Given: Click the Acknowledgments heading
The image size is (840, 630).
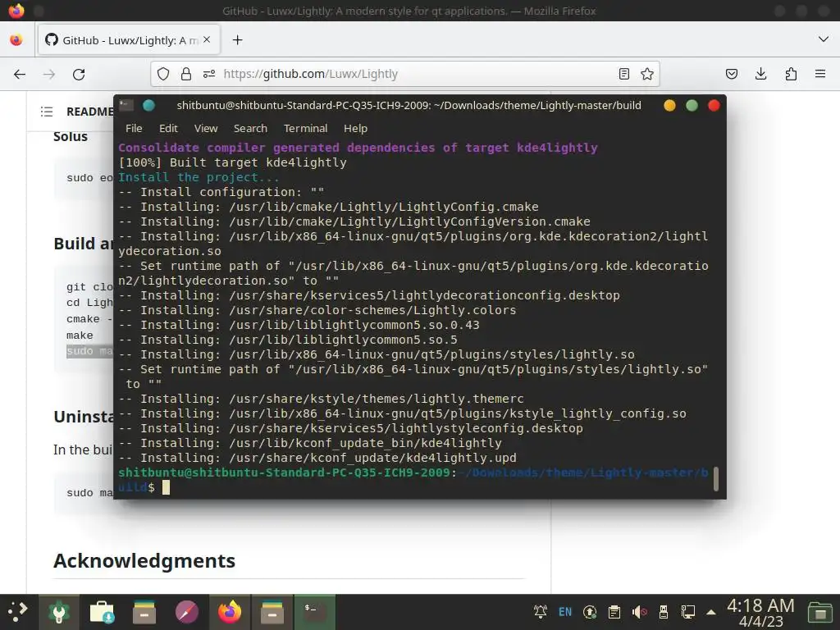Looking at the screenshot, I should pos(144,561).
